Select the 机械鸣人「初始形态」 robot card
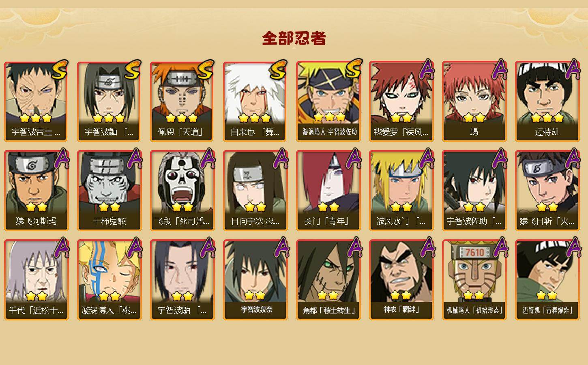This screenshot has width=588, height=365. pos(474,280)
